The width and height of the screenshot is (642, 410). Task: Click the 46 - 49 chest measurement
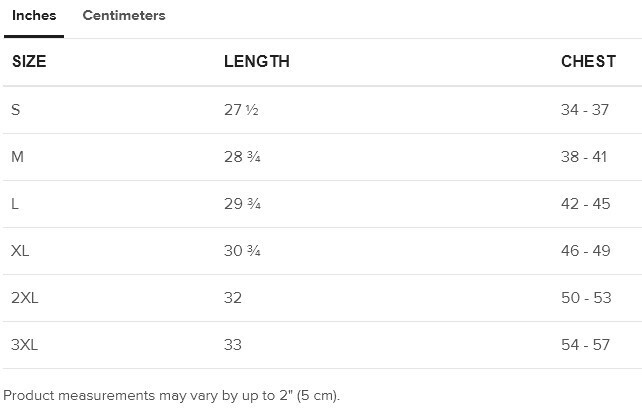click(585, 251)
